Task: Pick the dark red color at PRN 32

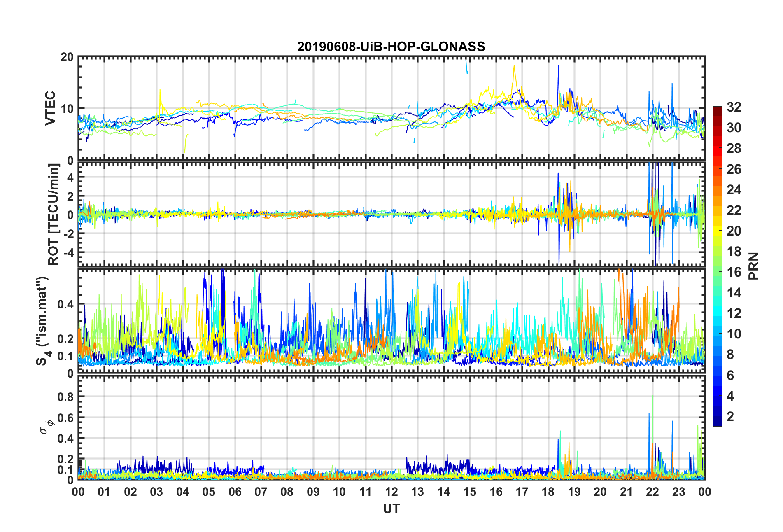Action: (718, 109)
